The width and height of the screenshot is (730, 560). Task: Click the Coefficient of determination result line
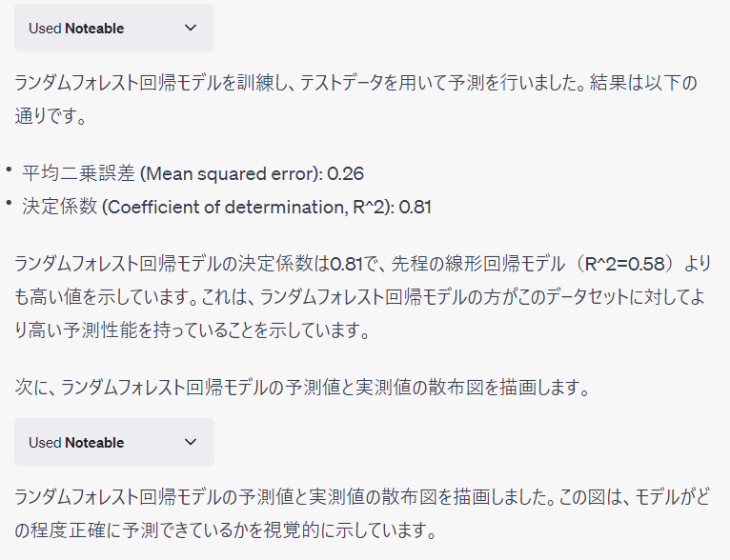pyautogui.click(x=227, y=206)
